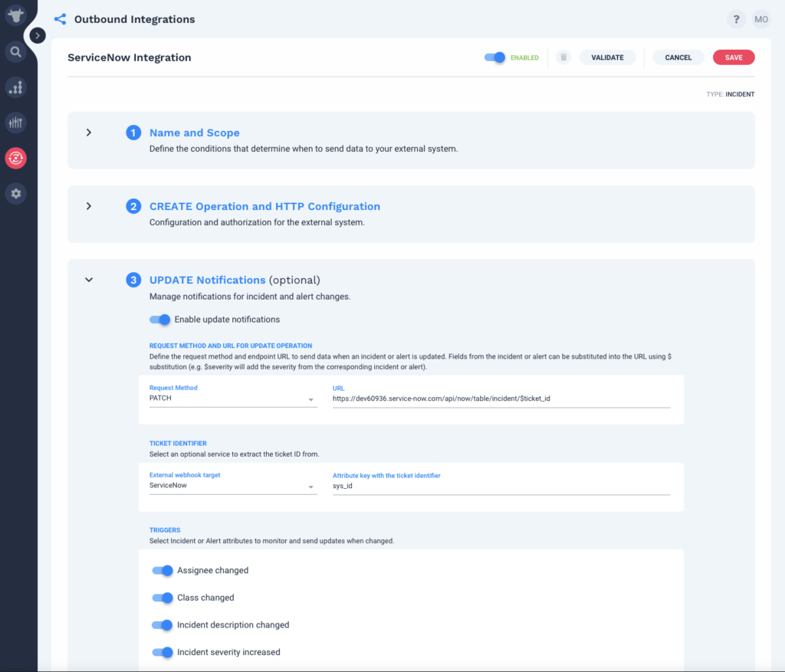Open the metrics chart sidebar icon
The width and height of the screenshot is (785, 672).
[x=15, y=87]
